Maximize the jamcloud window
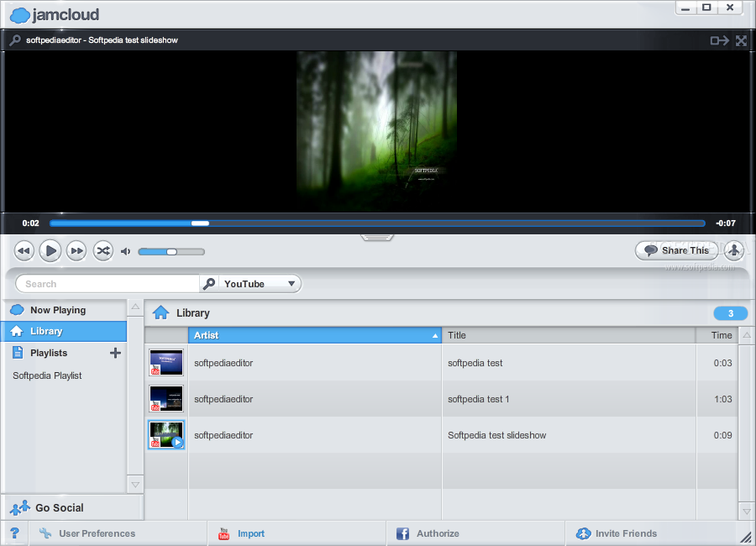756x546 pixels. point(706,8)
